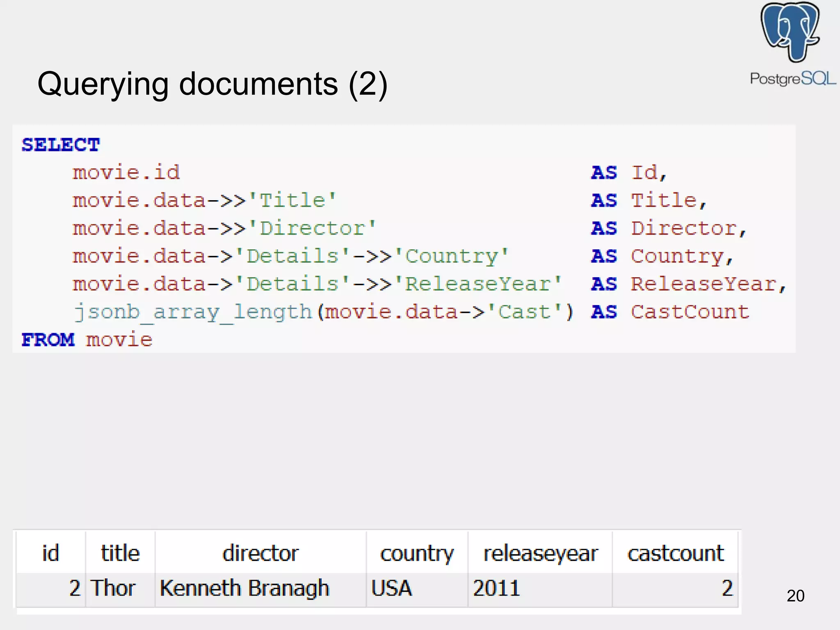
Task: Click 'movie.id' in the query
Action: click(x=126, y=172)
